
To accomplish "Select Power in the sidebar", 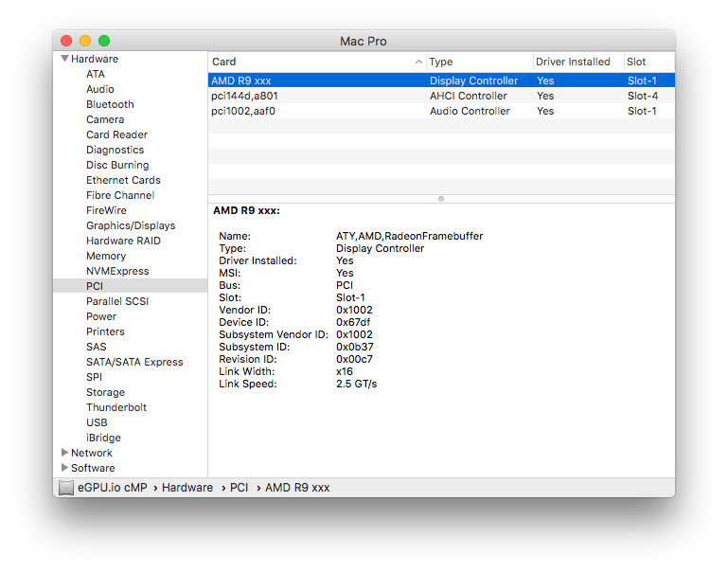I will (101, 316).
